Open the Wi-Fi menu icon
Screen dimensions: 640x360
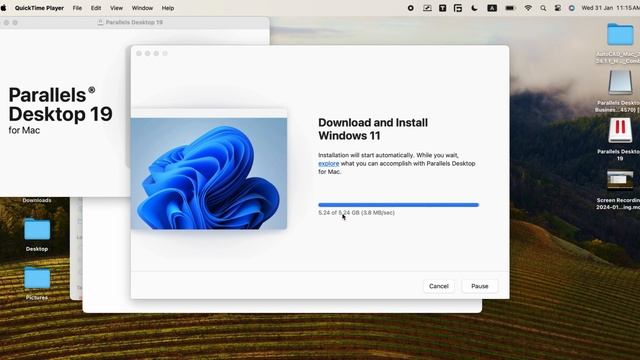(x=528, y=8)
